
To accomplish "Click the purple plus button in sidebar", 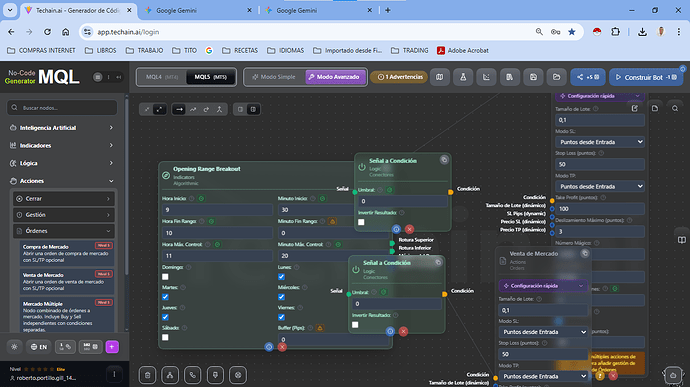I will pos(112,347).
